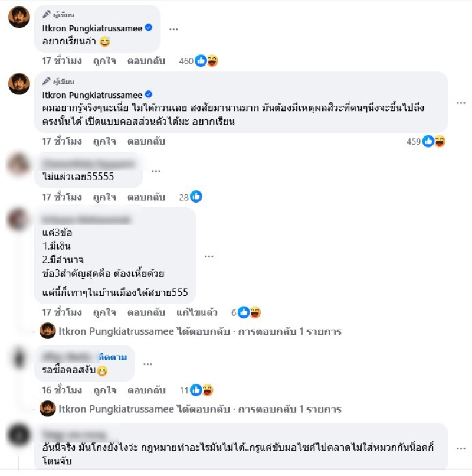This screenshot has width=472, height=476.
Task: View reactions on the 460-like comment
Action: [198, 61]
